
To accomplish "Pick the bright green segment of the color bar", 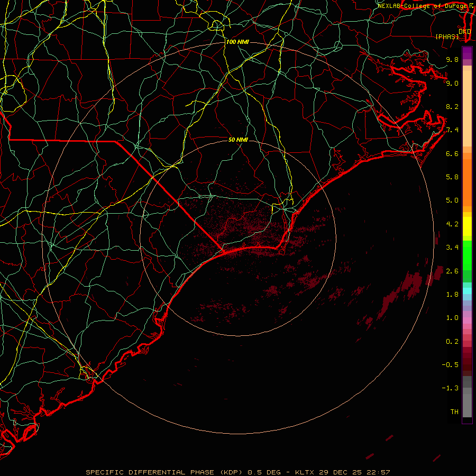I will coord(467,255).
